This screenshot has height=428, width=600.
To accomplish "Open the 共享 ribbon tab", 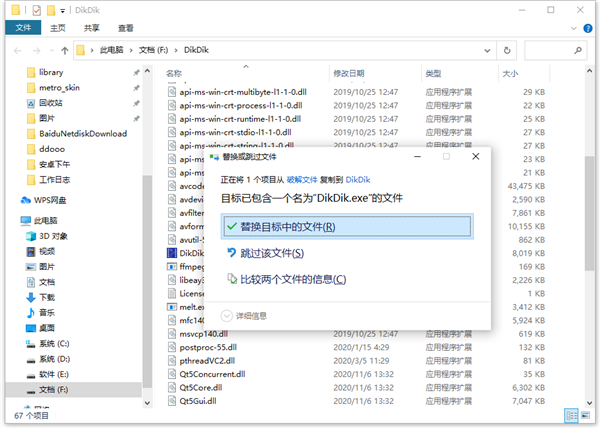I will 91,28.
